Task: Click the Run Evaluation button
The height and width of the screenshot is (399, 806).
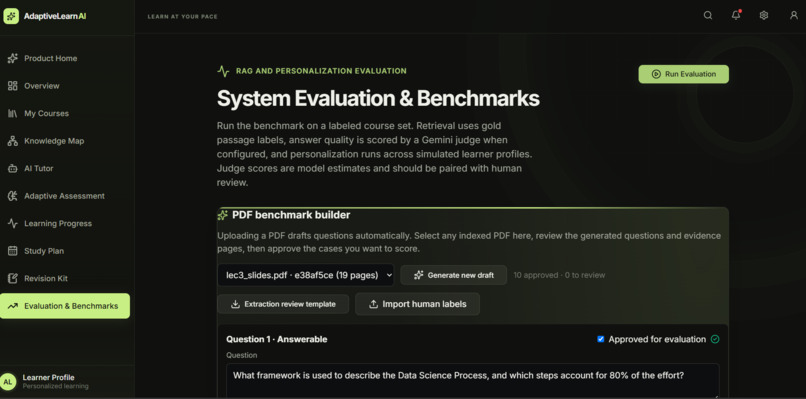Action: (683, 74)
